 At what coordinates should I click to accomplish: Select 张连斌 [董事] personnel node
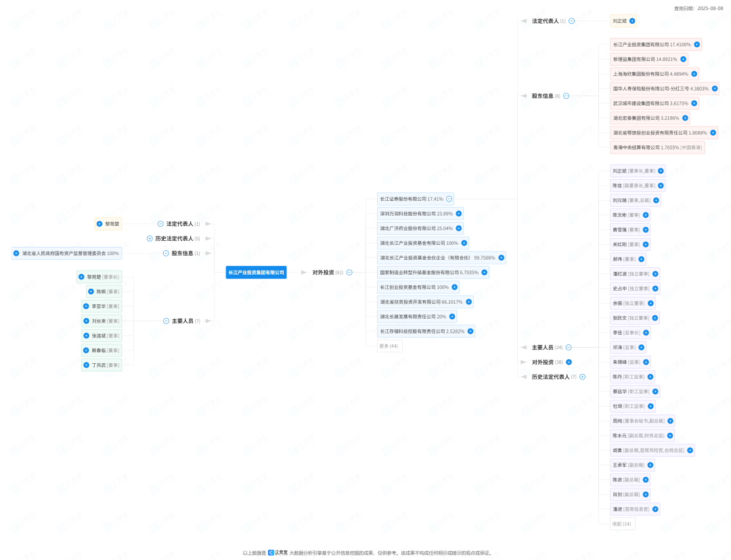tap(102, 336)
